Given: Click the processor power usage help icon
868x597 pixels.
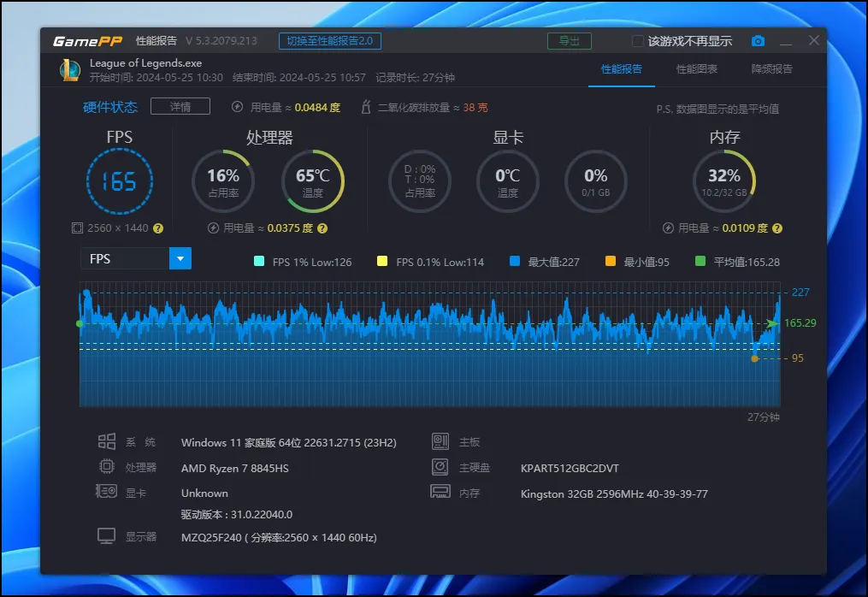Looking at the screenshot, I should point(322,228).
